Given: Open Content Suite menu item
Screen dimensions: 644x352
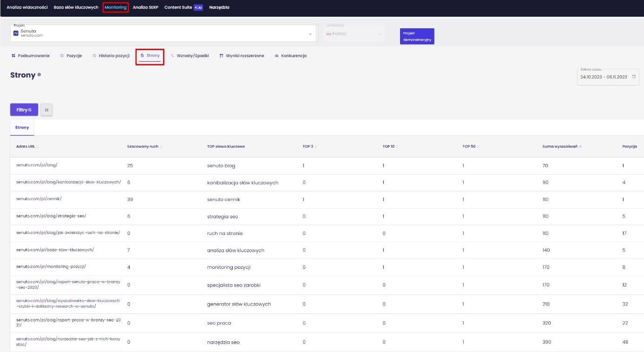Looking at the screenshot, I should [178, 7].
